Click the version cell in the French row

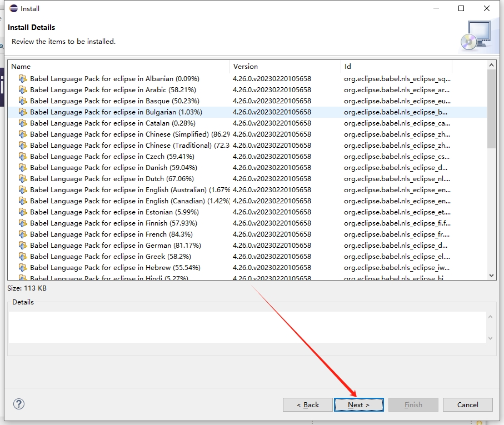click(272, 234)
